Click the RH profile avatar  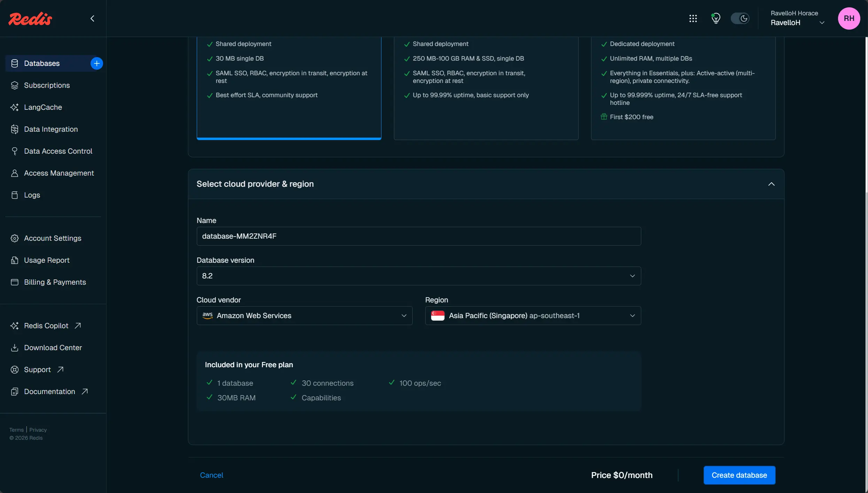point(848,18)
